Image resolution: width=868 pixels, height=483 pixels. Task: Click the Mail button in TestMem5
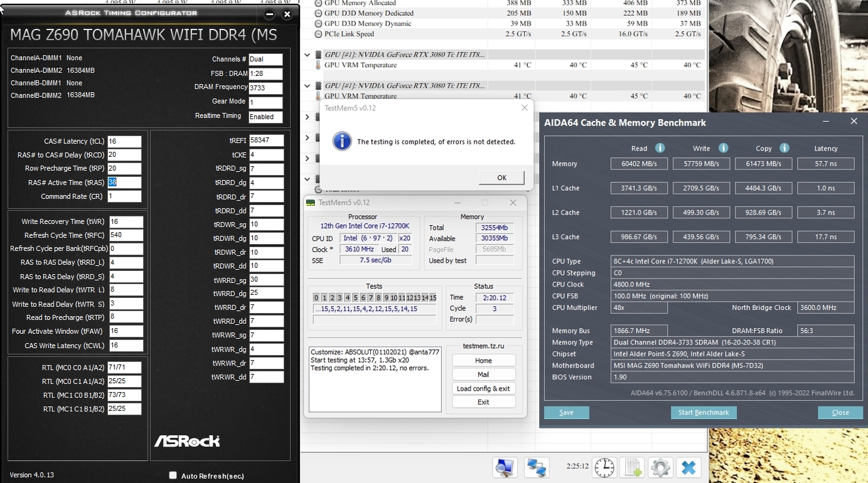click(x=483, y=374)
